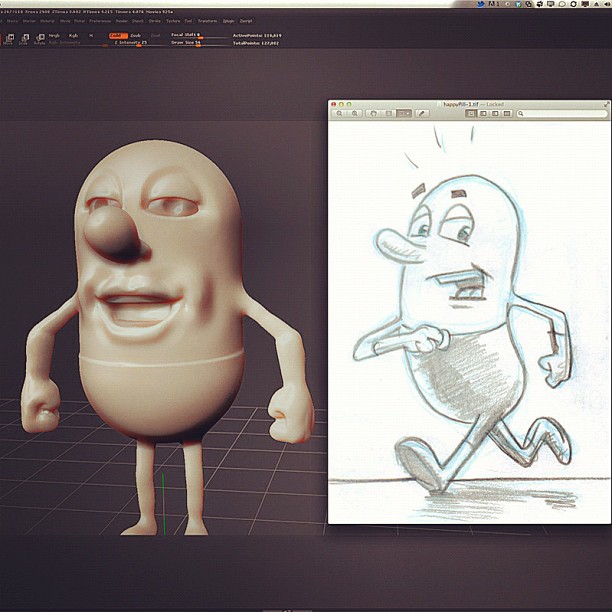Click the happyPill-1.tif window title
612x612 pixels.
click(x=461, y=104)
